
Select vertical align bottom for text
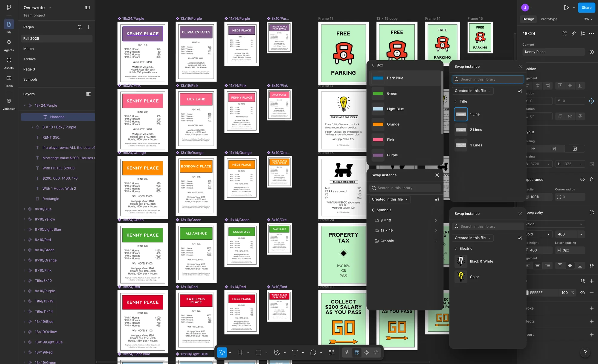pos(580,266)
